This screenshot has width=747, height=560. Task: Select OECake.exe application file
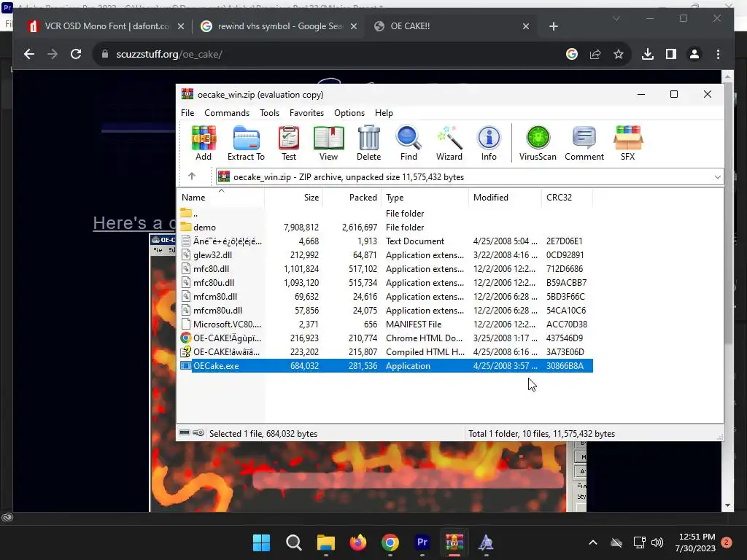[385, 366]
